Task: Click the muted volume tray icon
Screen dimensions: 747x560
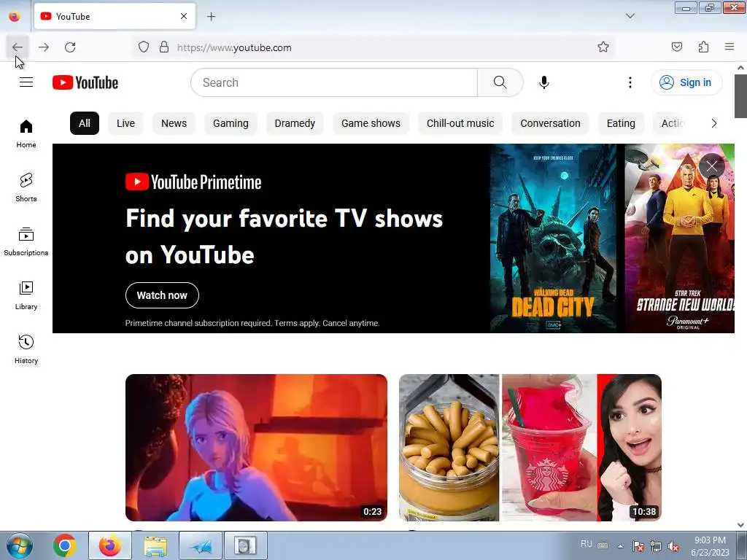Action: click(673, 547)
